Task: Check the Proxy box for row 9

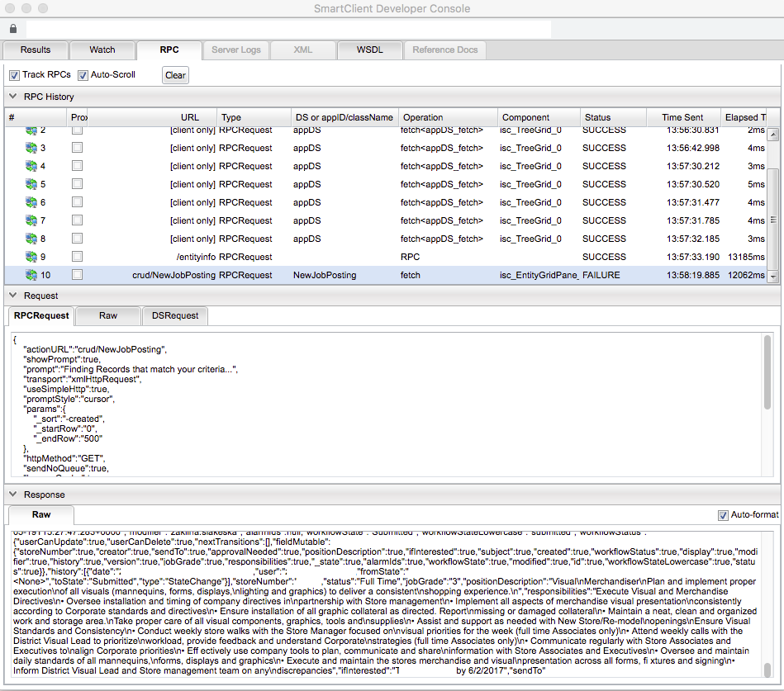Action: click(x=77, y=256)
